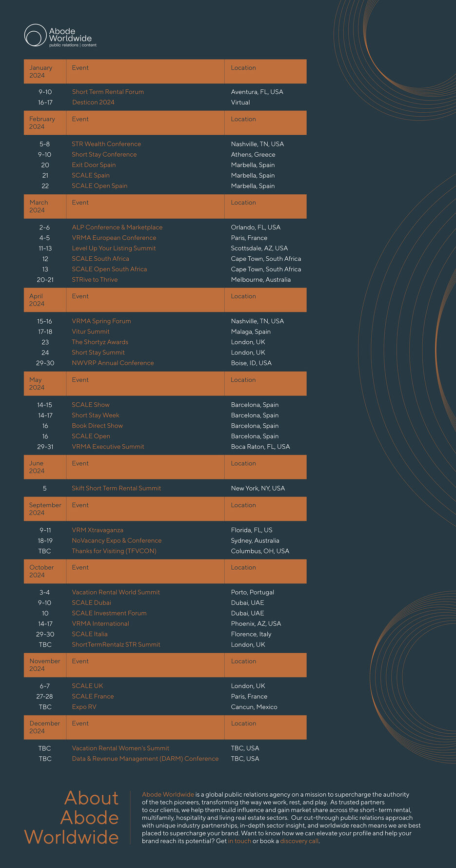Open the Short Stay Summit link
The width and height of the screenshot is (456, 868).
(x=98, y=353)
